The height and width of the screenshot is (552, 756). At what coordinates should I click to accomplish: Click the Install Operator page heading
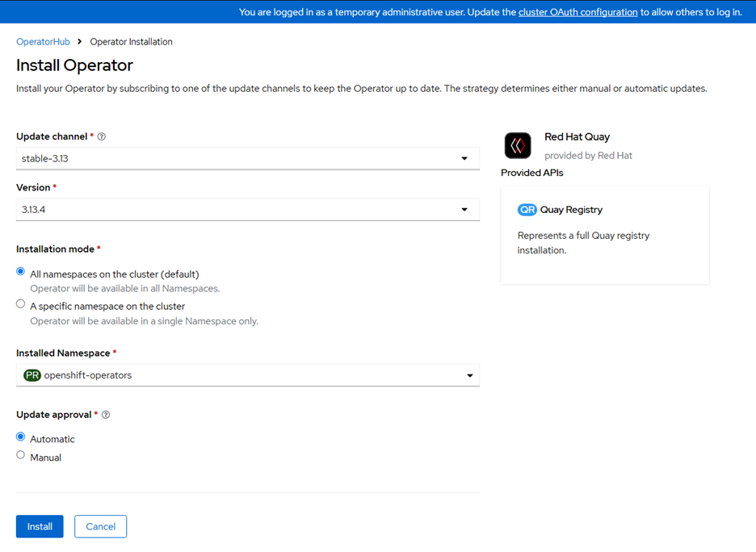click(x=75, y=65)
